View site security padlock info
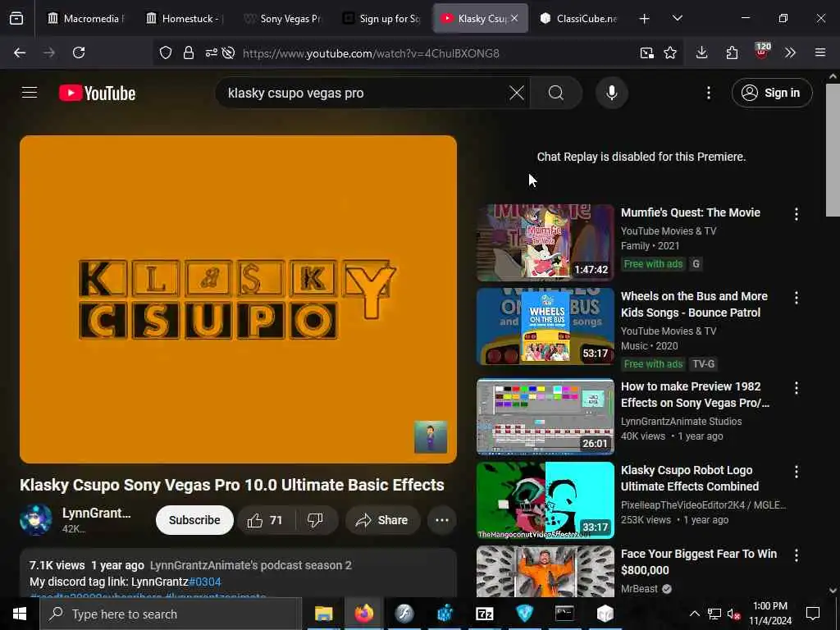This screenshot has width=840, height=630. [188, 52]
